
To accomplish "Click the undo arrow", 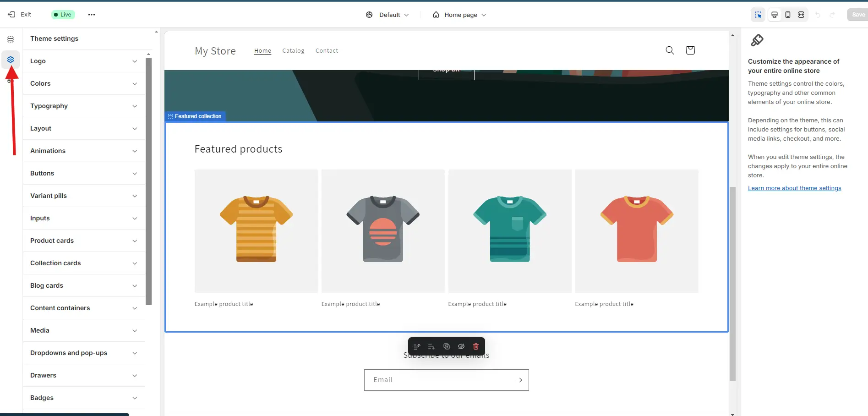I will [818, 15].
